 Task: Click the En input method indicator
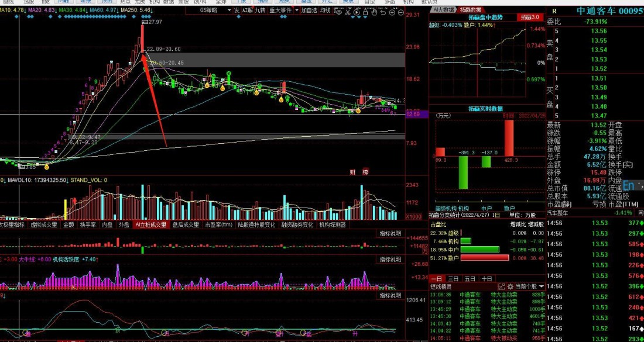point(628,185)
